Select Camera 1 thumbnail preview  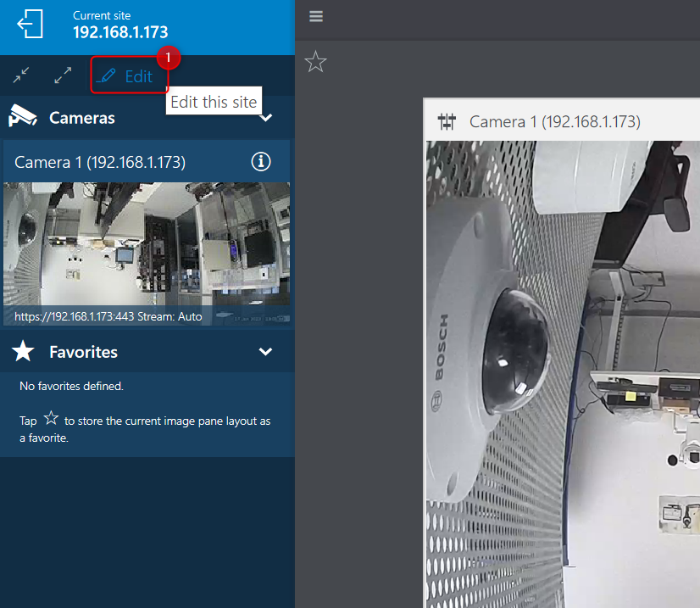pyautogui.click(x=147, y=244)
